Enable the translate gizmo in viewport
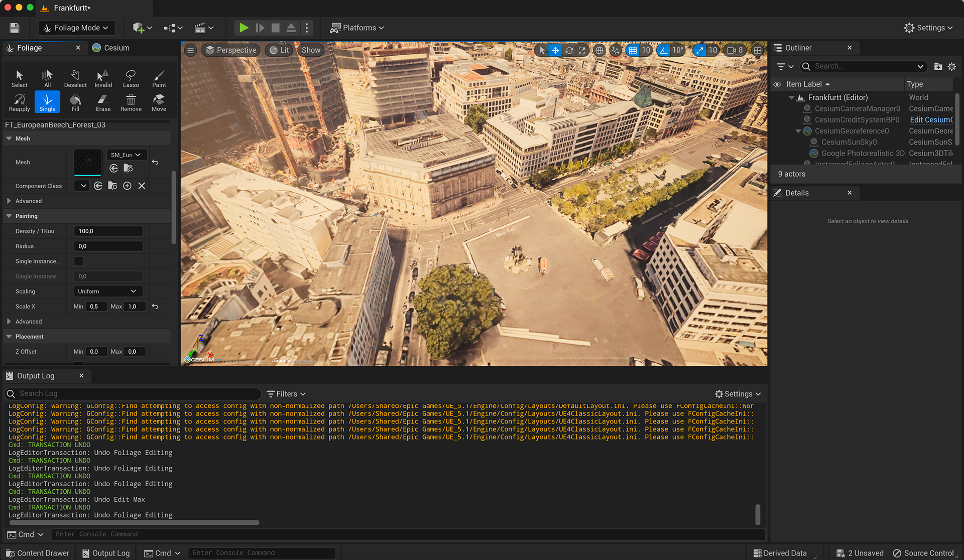The height and width of the screenshot is (560, 964). (555, 50)
